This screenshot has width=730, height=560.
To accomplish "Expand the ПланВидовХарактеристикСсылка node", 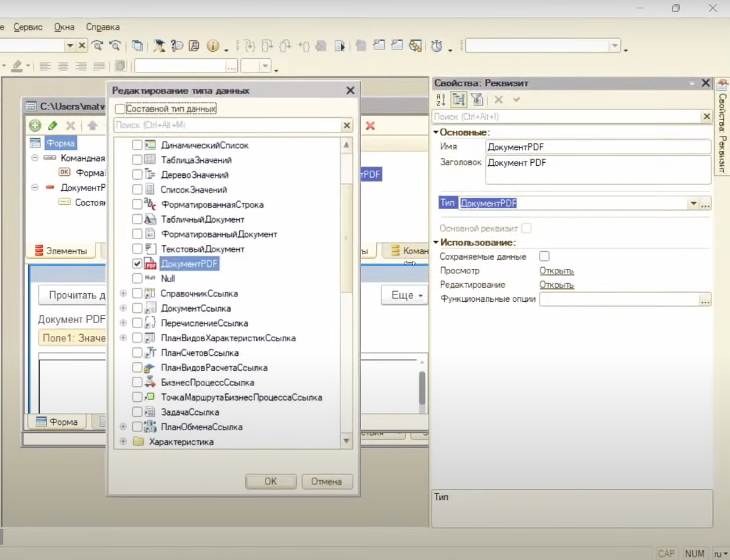I will (123, 338).
